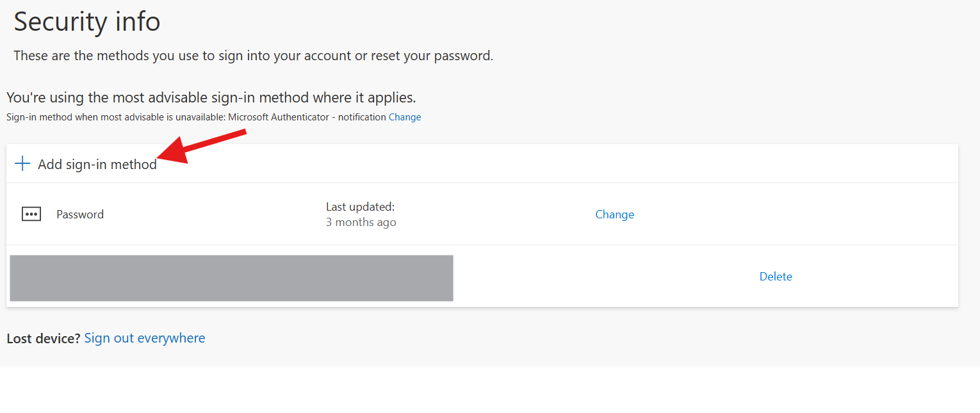Click the Last updated label
This screenshot has height=413, width=980.
tap(360, 207)
